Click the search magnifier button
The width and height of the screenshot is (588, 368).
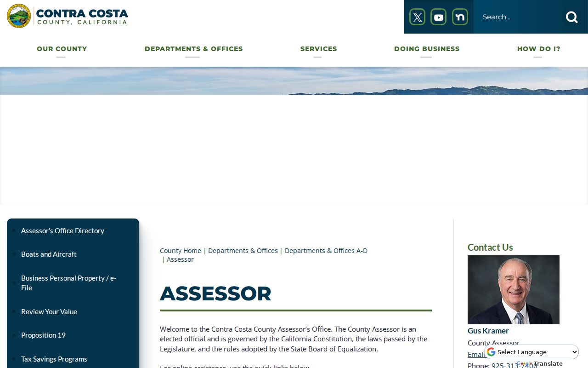coord(571,17)
